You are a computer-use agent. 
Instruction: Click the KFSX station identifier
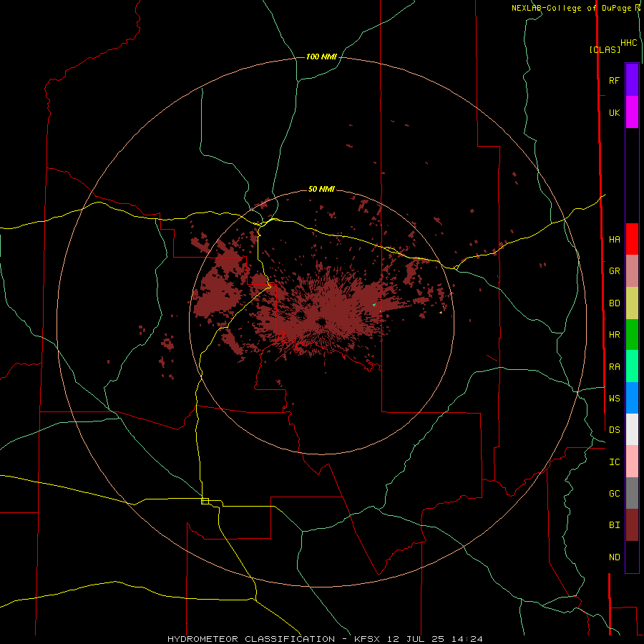(x=367, y=639)
